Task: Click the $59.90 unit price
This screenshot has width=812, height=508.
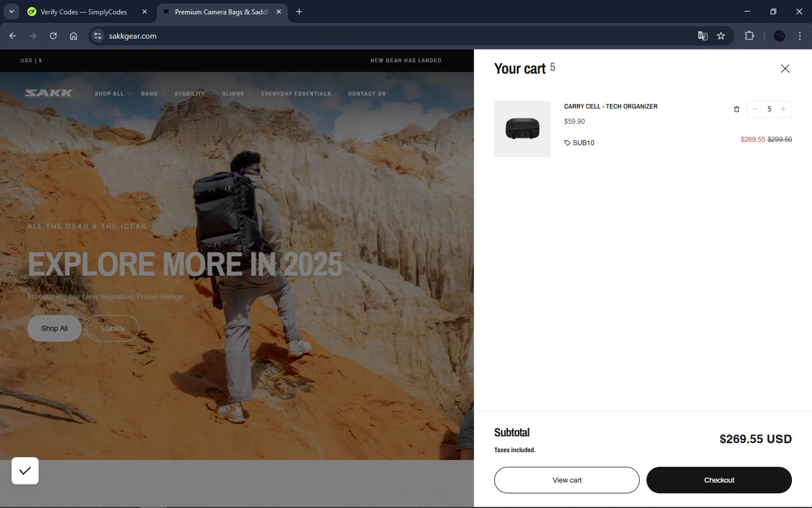Action: [574, 121]
